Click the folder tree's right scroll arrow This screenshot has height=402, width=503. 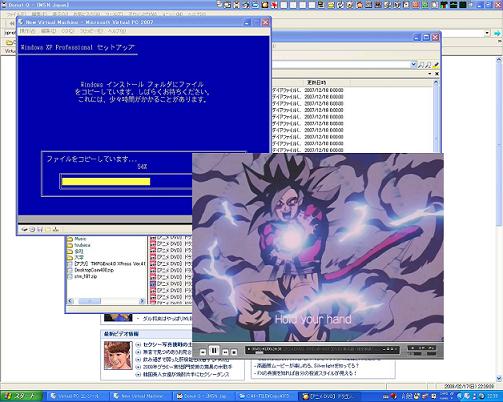(142, 301)
